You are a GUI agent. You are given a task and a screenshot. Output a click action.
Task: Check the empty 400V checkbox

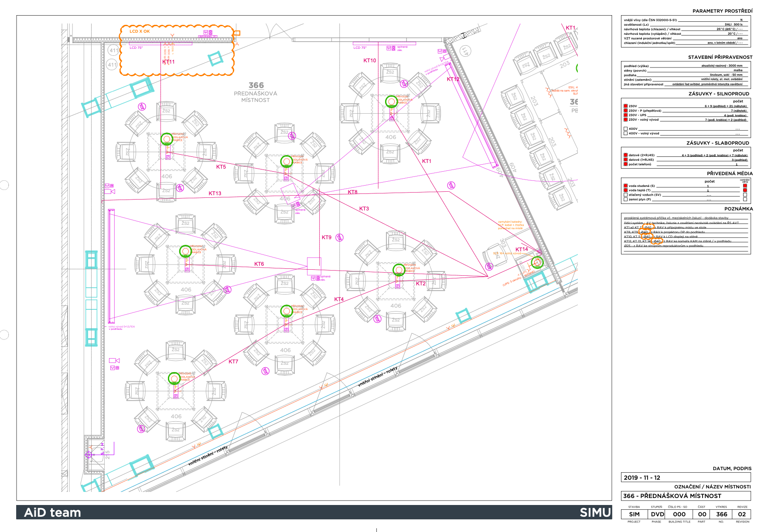coord(625,129)
